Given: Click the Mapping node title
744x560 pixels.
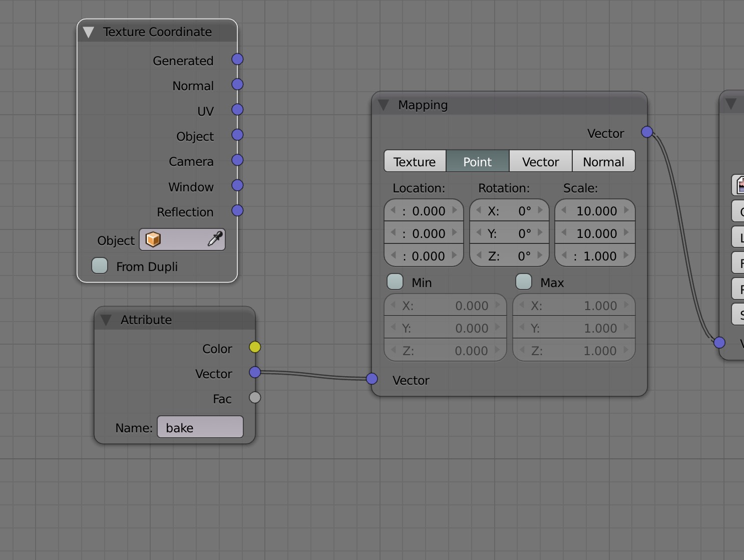Looking at the screenshot, I should 423,105.
